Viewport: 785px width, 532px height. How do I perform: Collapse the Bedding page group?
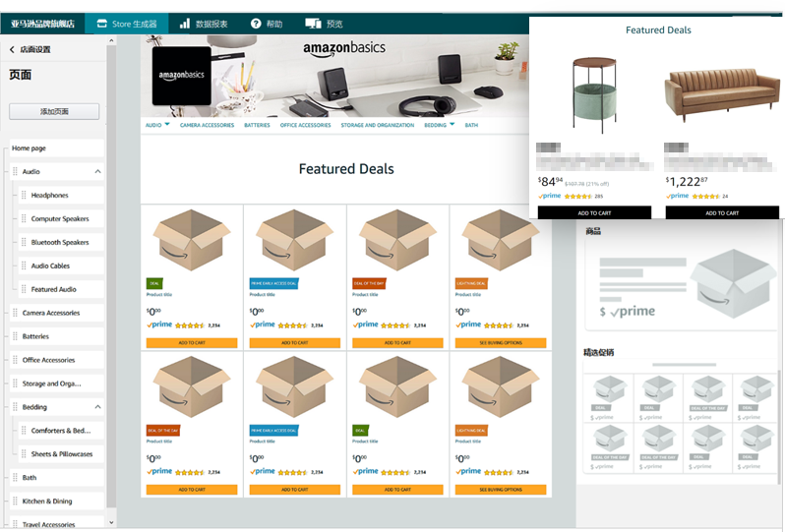pos(97,407)
